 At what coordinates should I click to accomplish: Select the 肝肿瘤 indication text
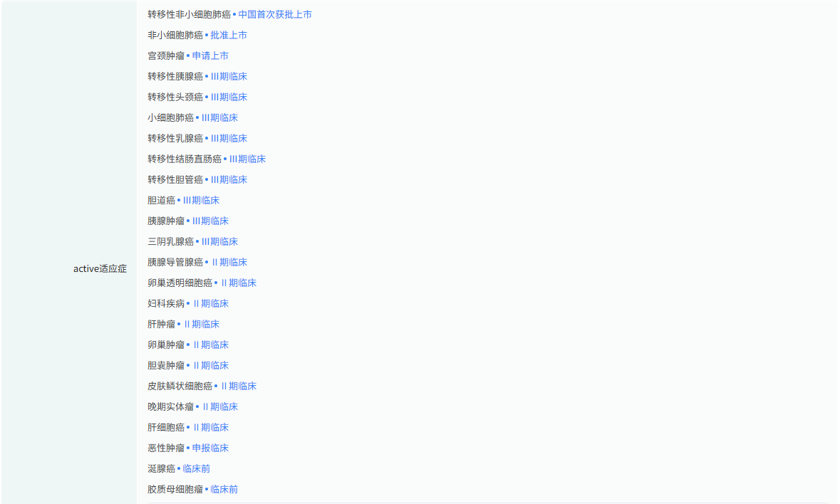pos(161,324)
